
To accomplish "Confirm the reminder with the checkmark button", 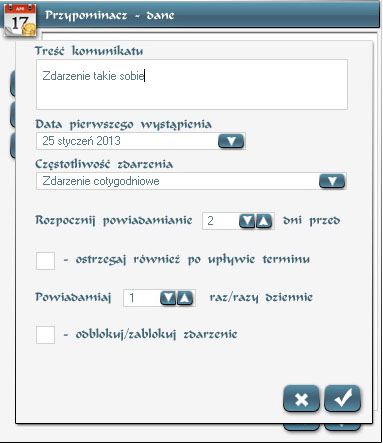I will [x=342, y=398].
